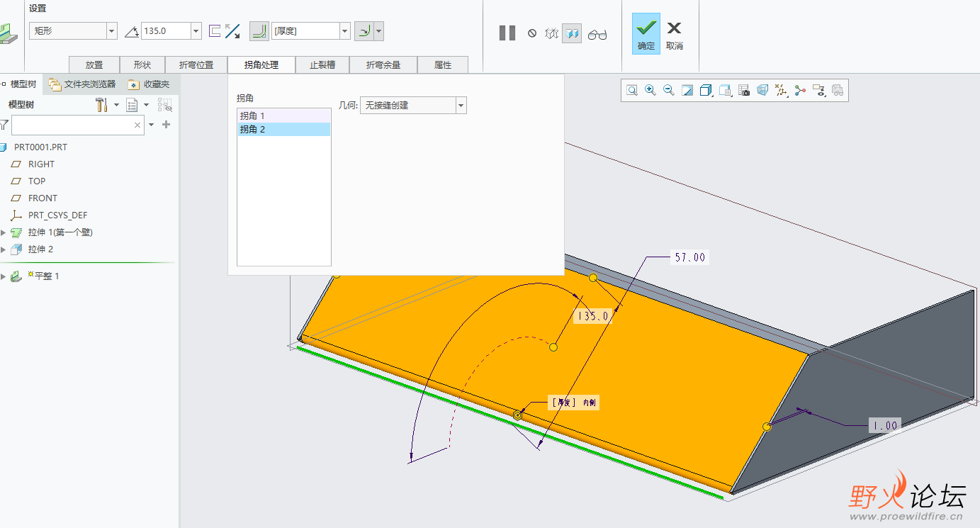Image resolution: width=980 pixels, height=528 pixels.
Task: Open the 形状 tab
Action: [142, 64]
